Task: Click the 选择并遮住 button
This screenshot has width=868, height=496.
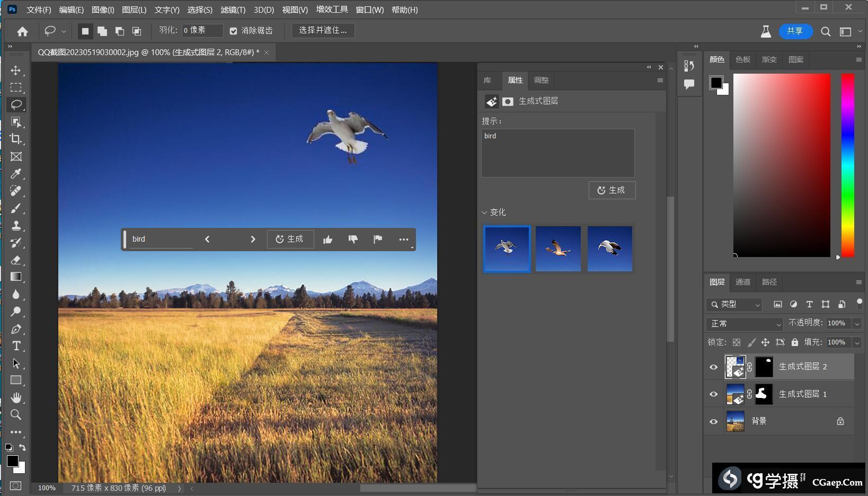Action: tap(323, 31)
